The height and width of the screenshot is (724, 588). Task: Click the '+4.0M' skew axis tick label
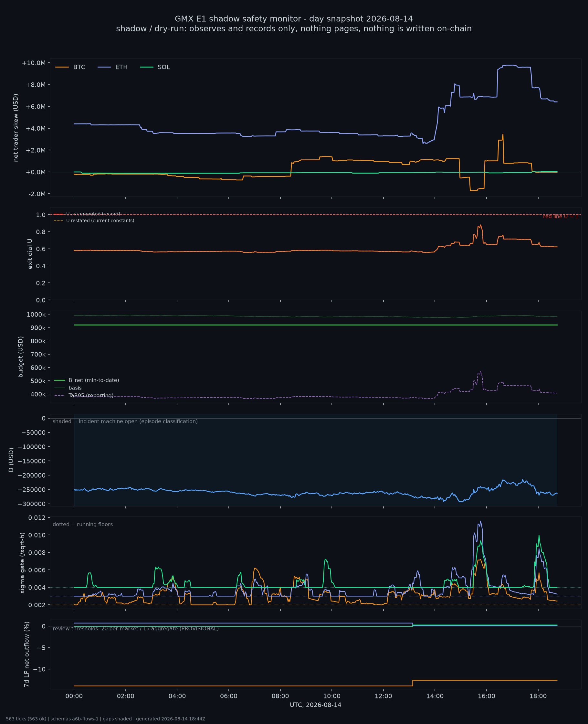pyautogui.click(x=35, y=128)
